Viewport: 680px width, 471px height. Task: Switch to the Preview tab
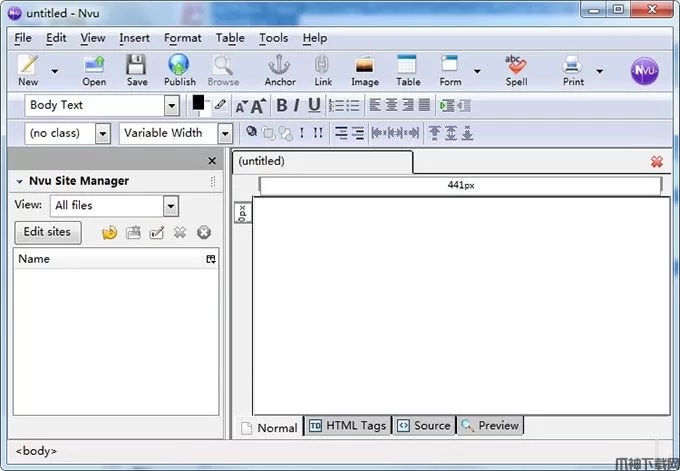[x=490, y=425]
